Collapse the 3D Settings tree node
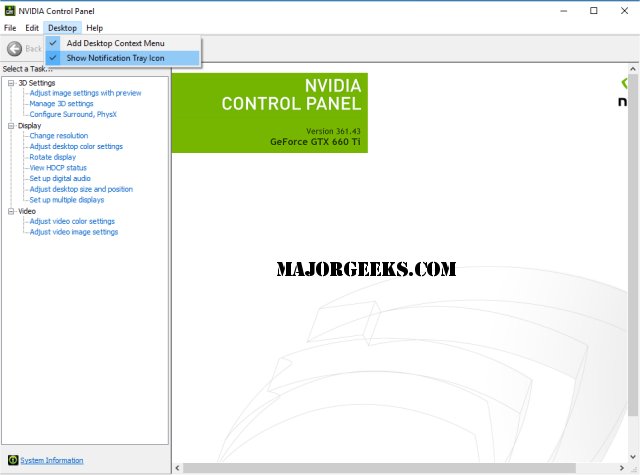The height and width of the screenshot is (475, 640). (11, 83)
